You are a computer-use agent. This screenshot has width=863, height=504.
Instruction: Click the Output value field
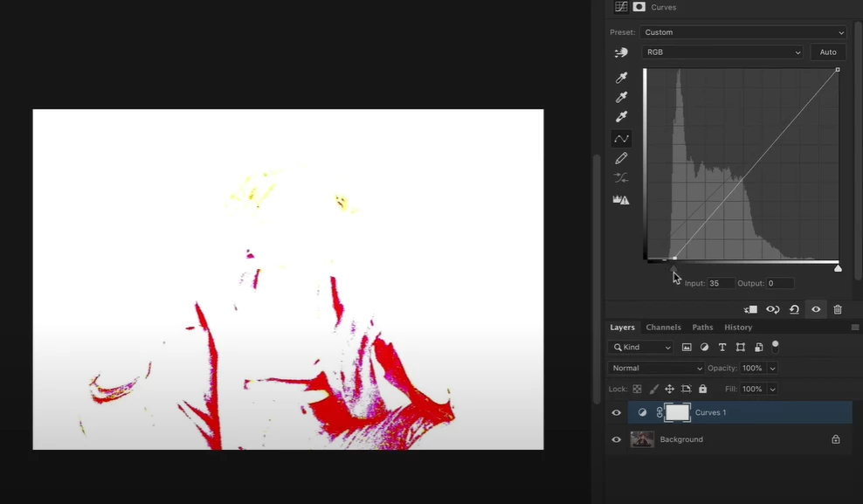pyautogui.click(x=780, y=283)
